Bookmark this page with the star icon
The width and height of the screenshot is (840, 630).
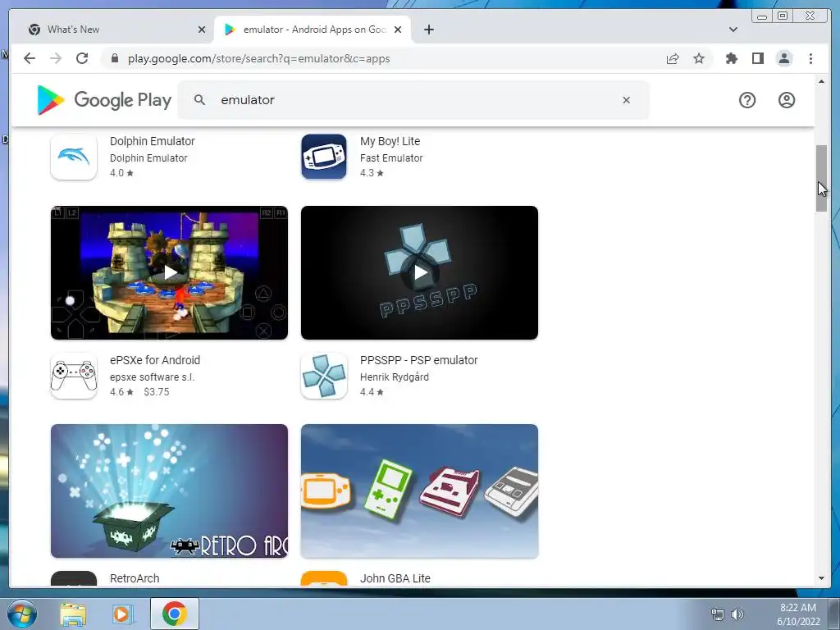699,58
